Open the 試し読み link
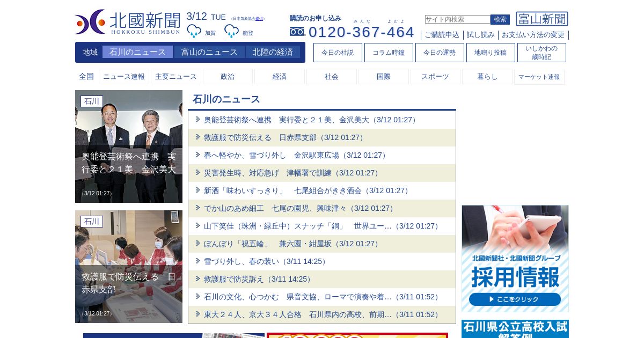Image resolution: width=644 pixels, height=338 pixels. (481, 35)
